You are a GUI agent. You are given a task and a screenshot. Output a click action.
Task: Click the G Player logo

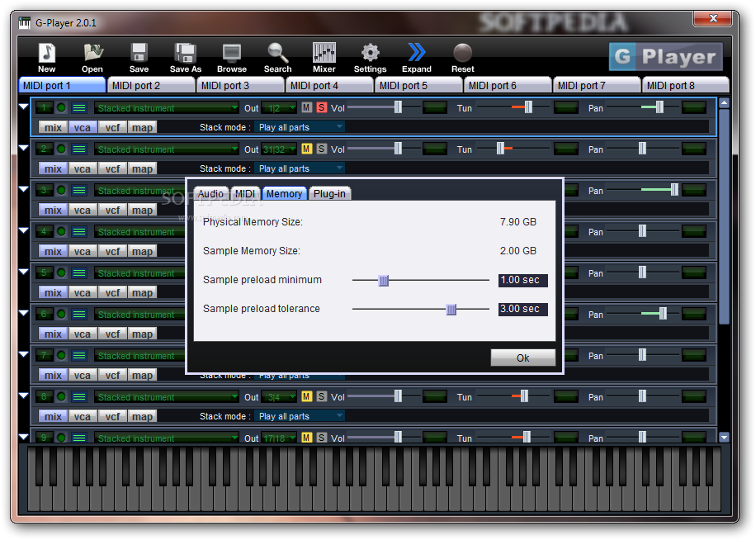pos(666,57)
